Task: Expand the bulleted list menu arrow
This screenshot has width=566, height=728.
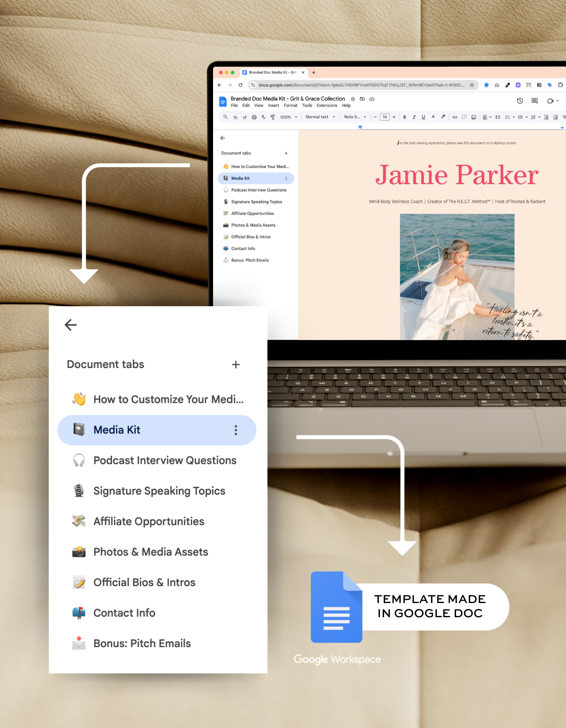Action: 527,117
